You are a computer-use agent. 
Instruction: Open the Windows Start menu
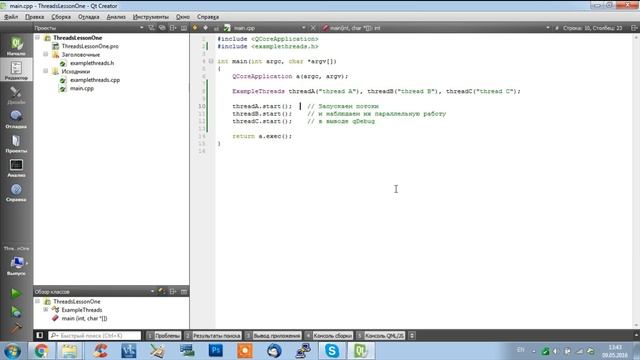[x=12, y=351]
